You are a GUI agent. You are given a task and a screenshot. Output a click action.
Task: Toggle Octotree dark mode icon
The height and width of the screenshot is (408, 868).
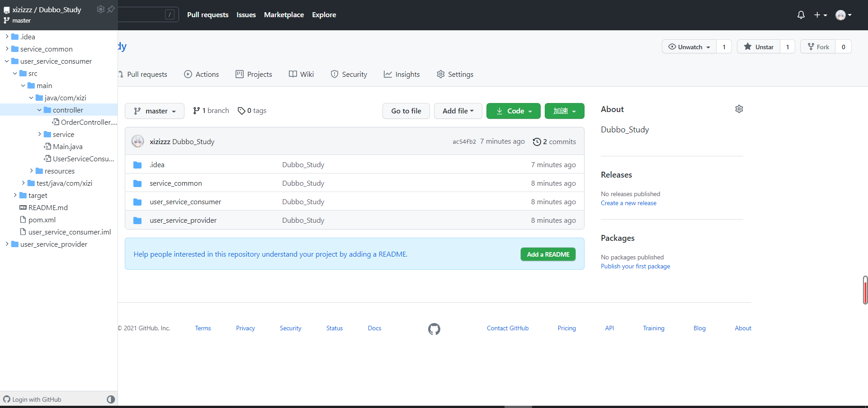(x=111, y=399)
